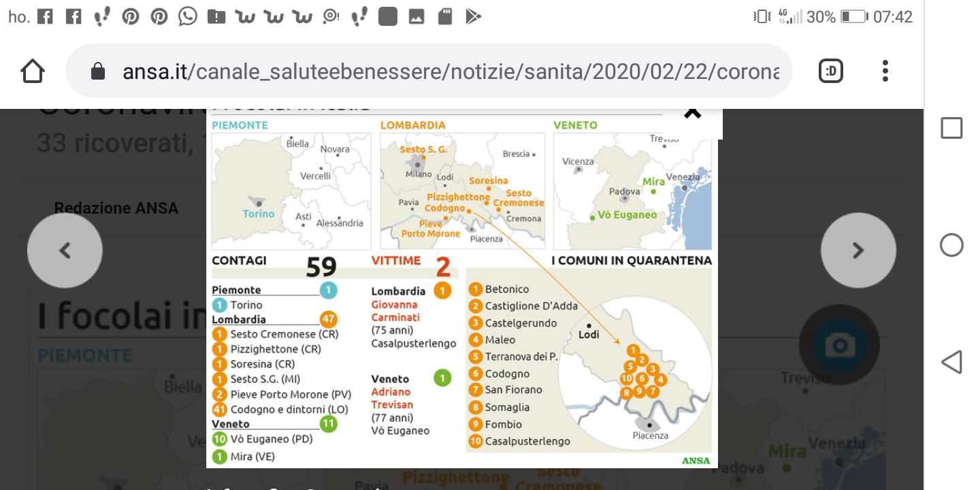980x490 pixels.
Task: Tap the dimmed "Redazione ANSA" byline
Action: (116, 208)
